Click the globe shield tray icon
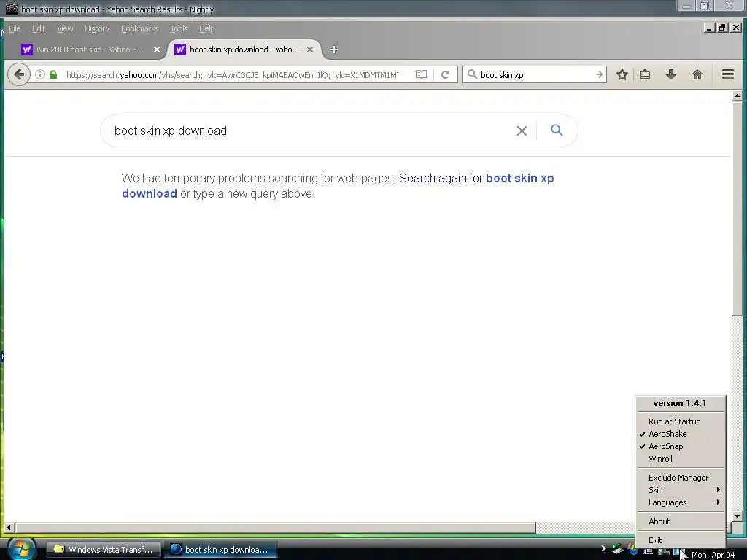This screenshot has width=747, height=560. pyautogui.click(x=632, y=550)
